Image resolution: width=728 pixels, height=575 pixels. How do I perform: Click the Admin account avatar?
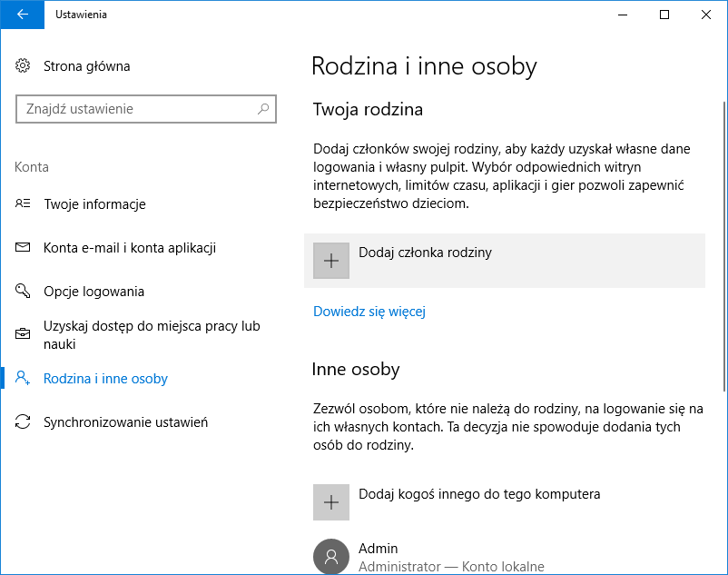(331, 556)
